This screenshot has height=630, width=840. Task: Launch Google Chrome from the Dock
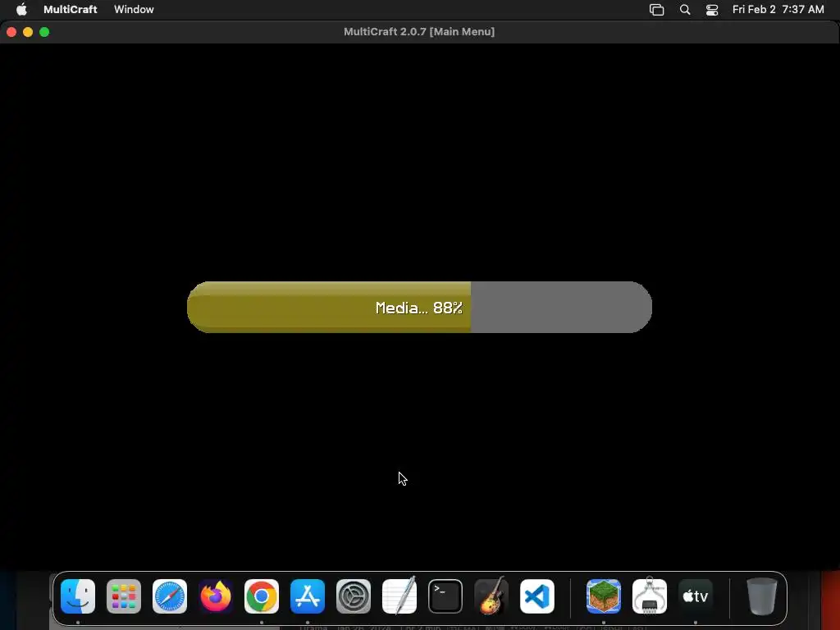coord(262,596)
